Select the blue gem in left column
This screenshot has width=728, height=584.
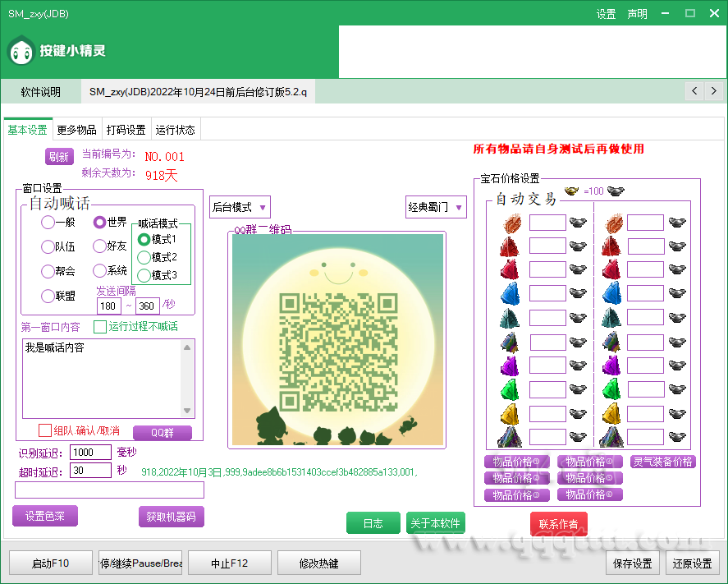(510, 293)
